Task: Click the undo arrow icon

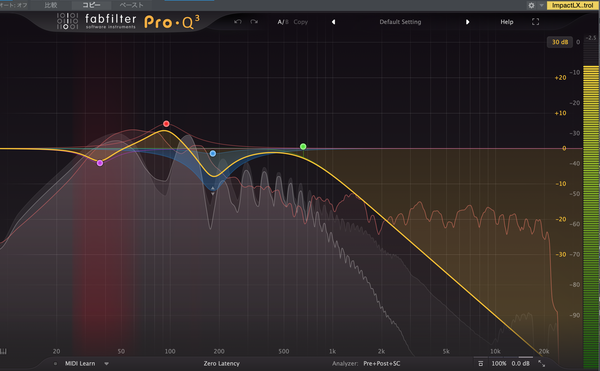Action: [x=238, y=22]
